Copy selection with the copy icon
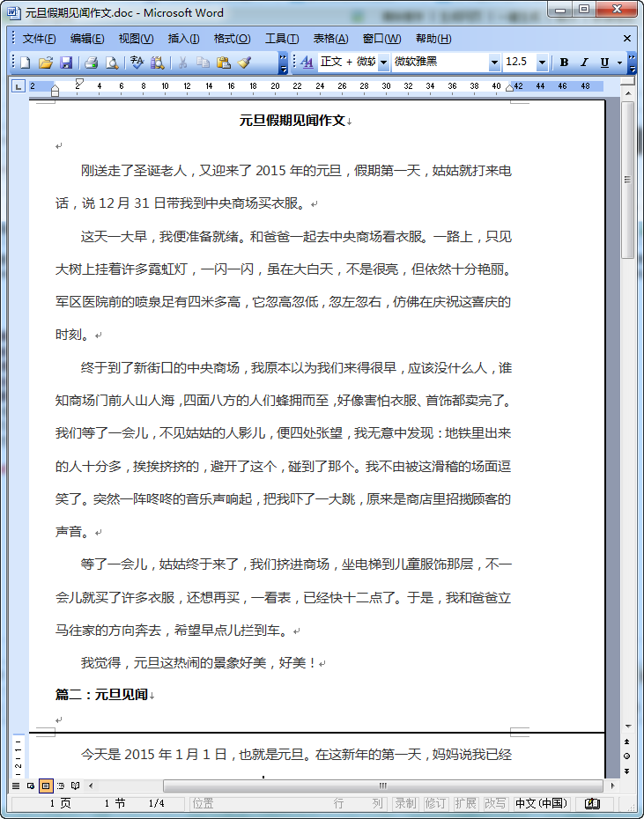This screenshot has width=644, height=819. [203, 63]
